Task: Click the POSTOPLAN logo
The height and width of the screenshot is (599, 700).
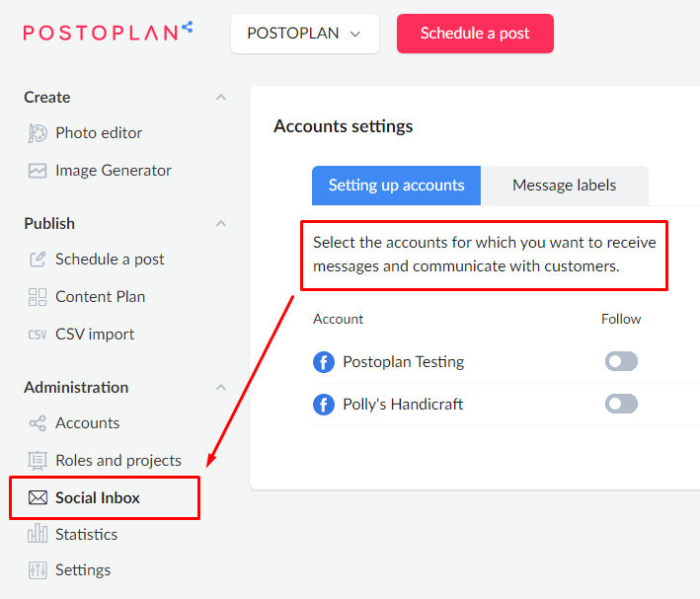Action: tap(108, 32)
